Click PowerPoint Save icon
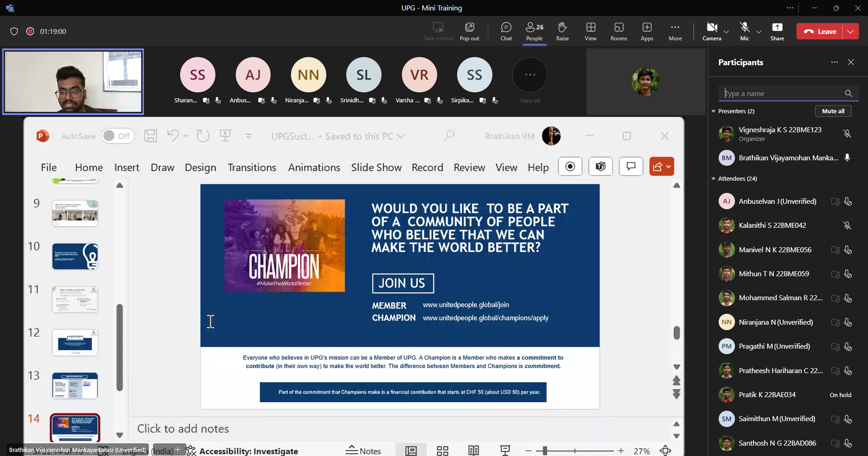 pyautogui.click(x=151, y=136)
